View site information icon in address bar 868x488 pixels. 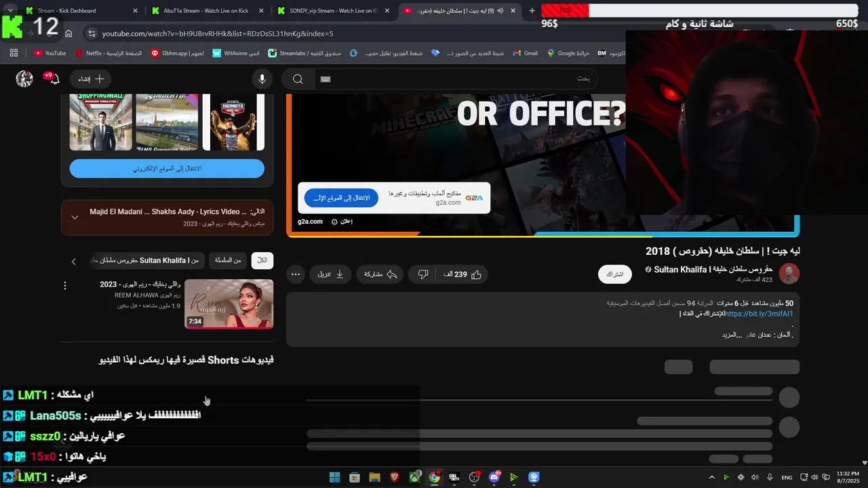coord(91,33)
